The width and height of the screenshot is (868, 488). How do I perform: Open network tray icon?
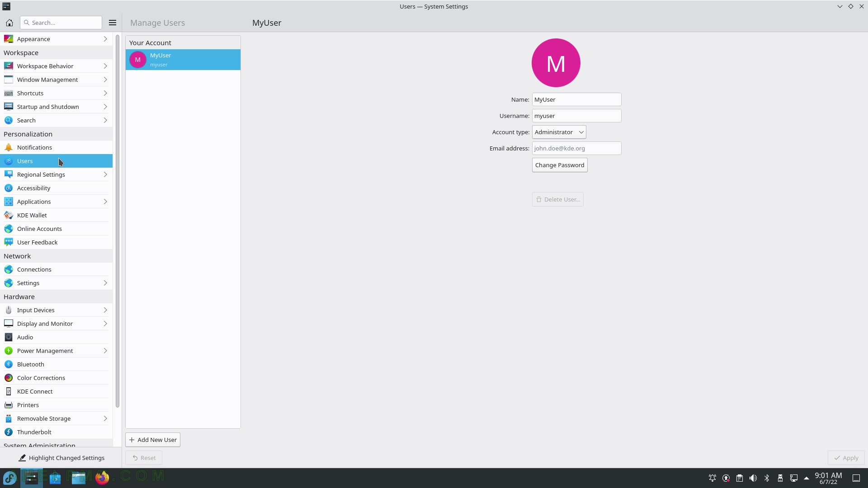[x=794, y=478]
